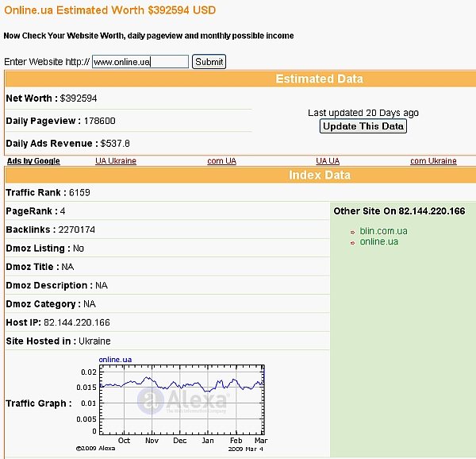This screenshot has height=459, width=476.
Task: Click the website URL input field
Action: coord(140,62)
